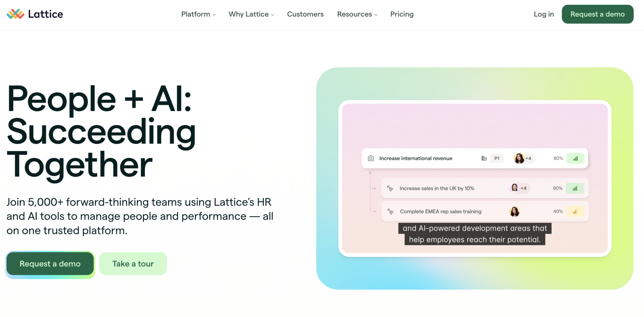Click 90% progress value

[557, 188]
